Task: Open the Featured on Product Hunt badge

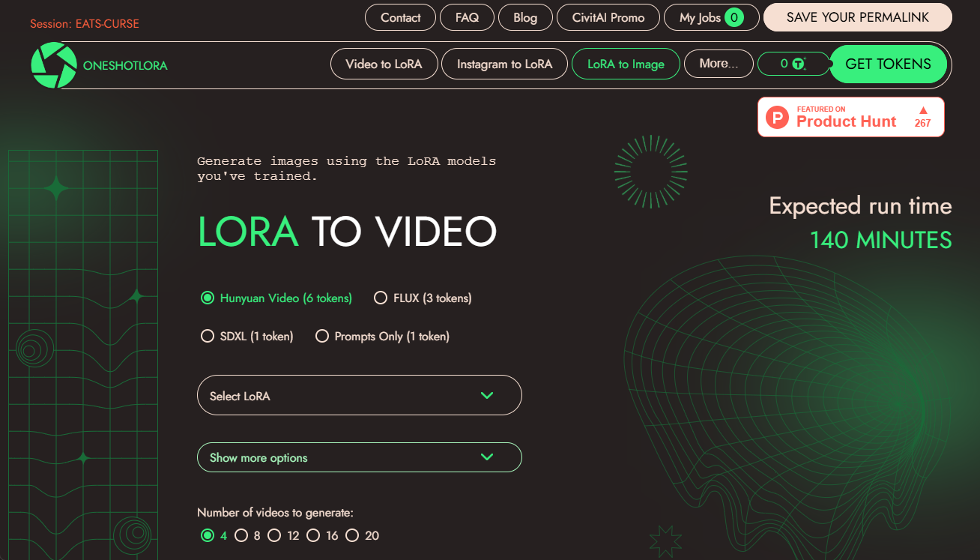Action: (x=851, y=117)
